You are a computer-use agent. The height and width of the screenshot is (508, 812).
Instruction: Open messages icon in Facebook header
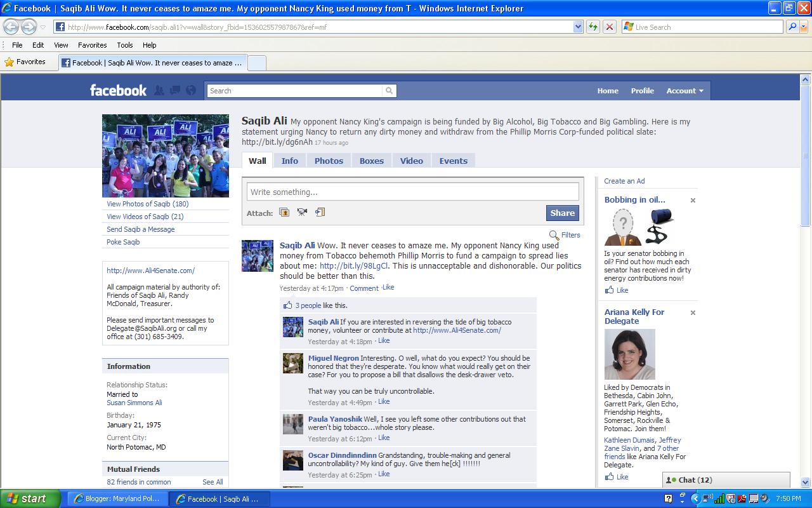(175, 91)
